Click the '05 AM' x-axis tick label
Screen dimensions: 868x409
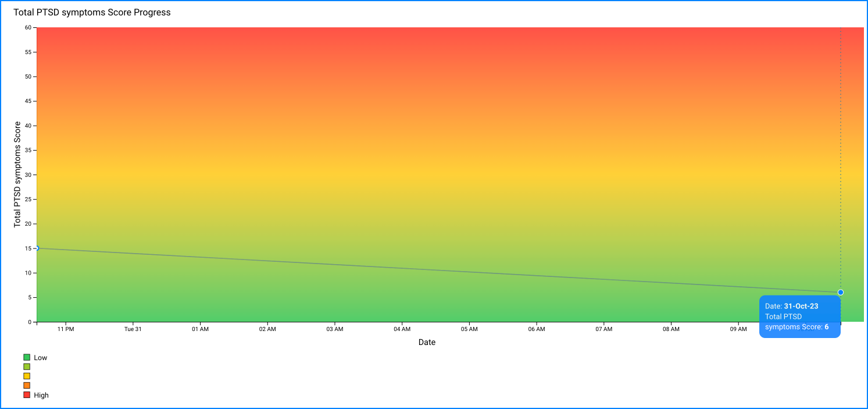[x=469, y=329]
